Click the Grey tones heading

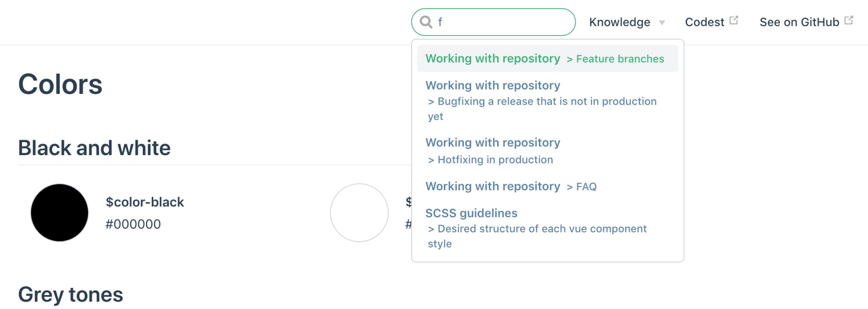tap(70, 295)
